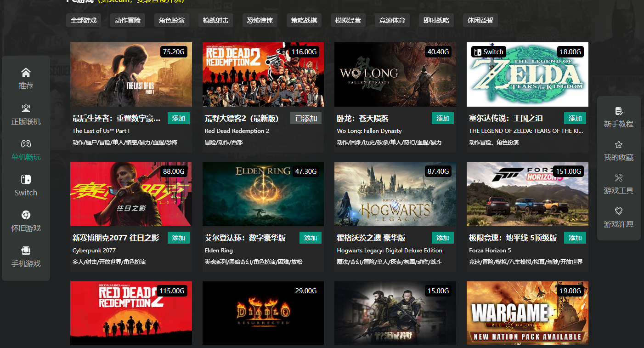Open the Switch console sidebar icon
The width and height of the screenshot is (644, 348).
(26, 179)
